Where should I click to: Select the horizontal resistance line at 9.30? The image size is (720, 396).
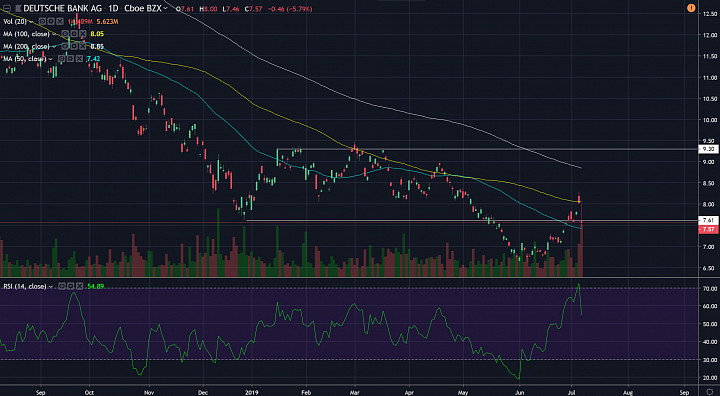point(487,149)
